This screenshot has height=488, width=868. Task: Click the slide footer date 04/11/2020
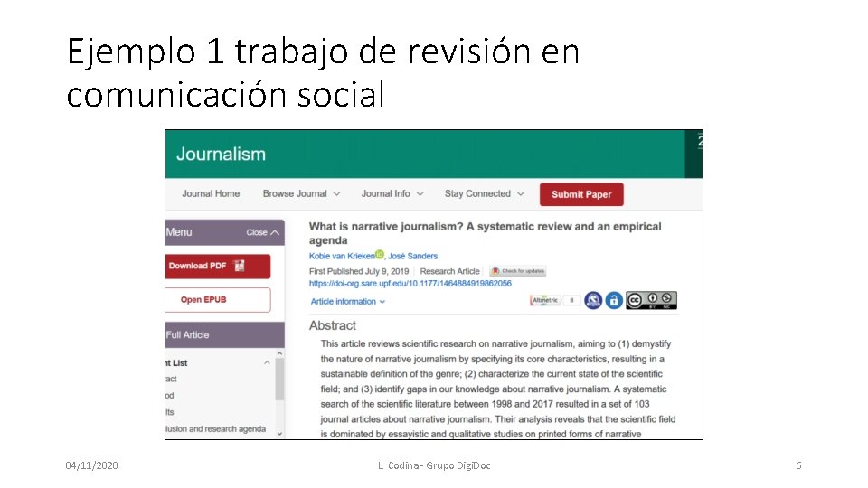91,465
